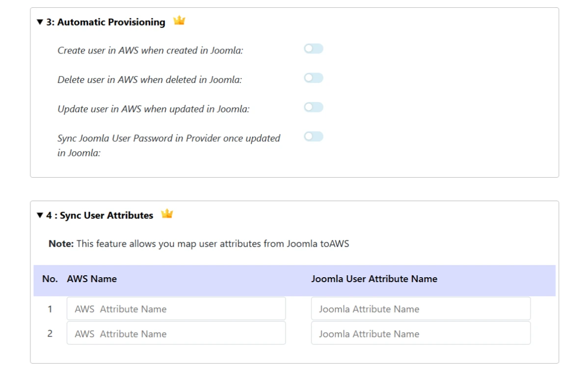Enable Delete user in AWS toggle

tap(314, 78)
